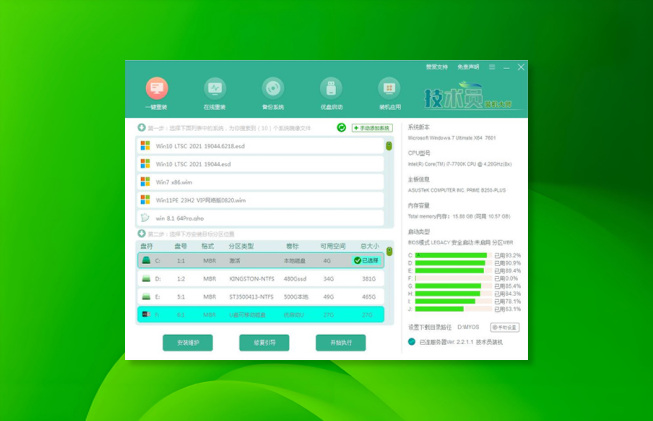Open the 备份系统 backup system tab
This screenshot has height=421, width=653.
(273, 94)
